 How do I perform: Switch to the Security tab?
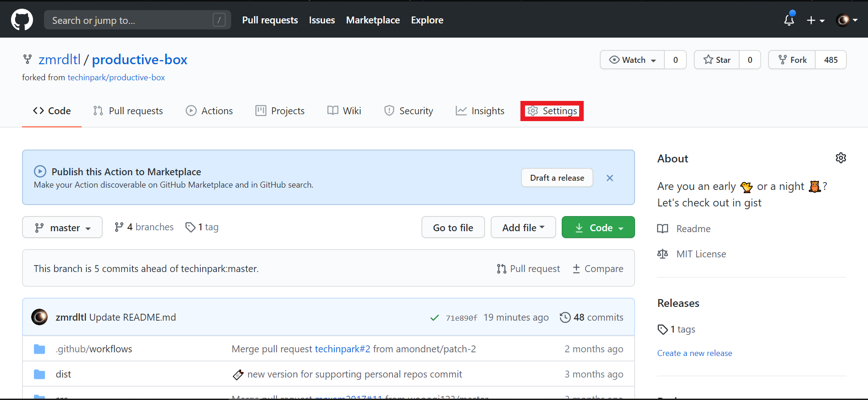point(409,111)
